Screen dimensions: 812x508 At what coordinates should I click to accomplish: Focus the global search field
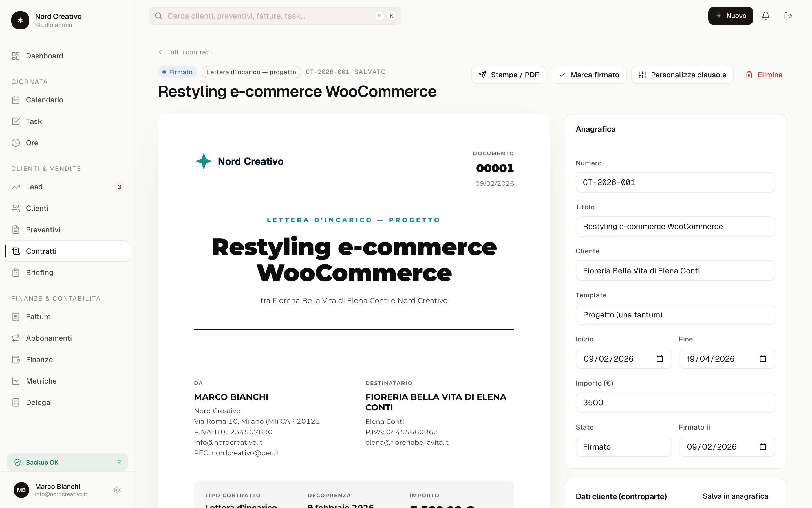[x=275, y=16]
